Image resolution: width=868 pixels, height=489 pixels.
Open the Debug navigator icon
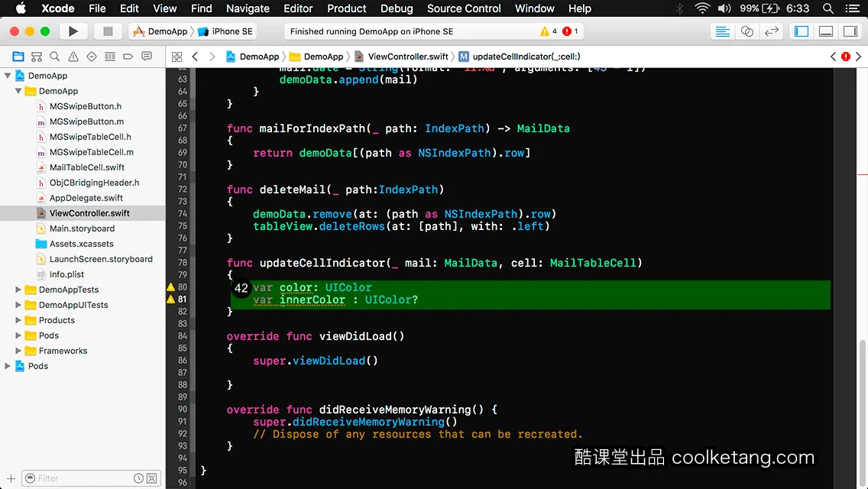point(110,57)
